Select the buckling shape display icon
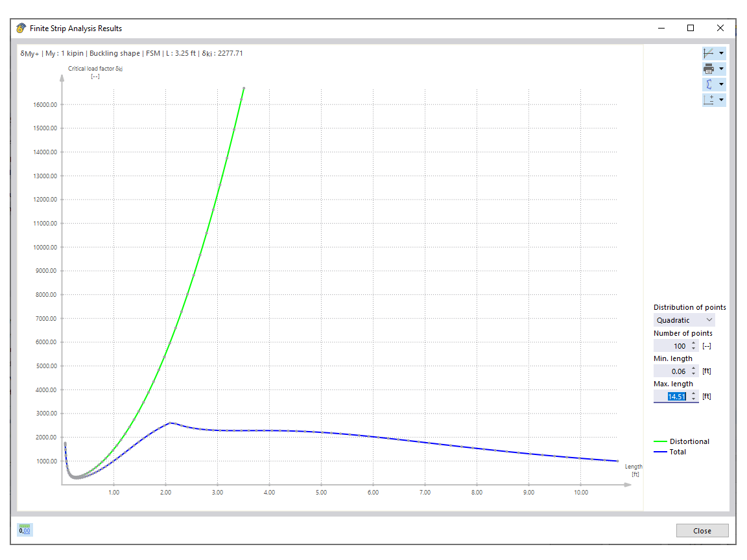 [709, 84]
